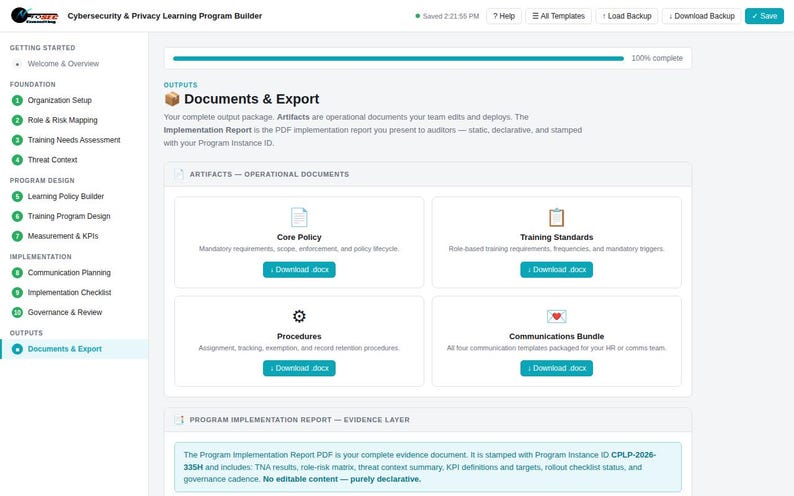Download the Procedures .docx file
The width and height of the screenshot is (794, 496).
[299, 368]
